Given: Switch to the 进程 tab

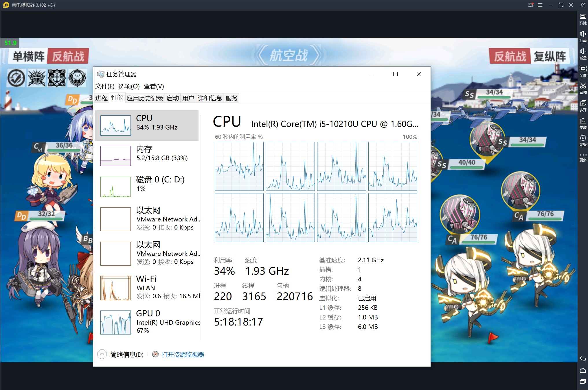Looking at the screenshot, I should [x=102, y=98].
